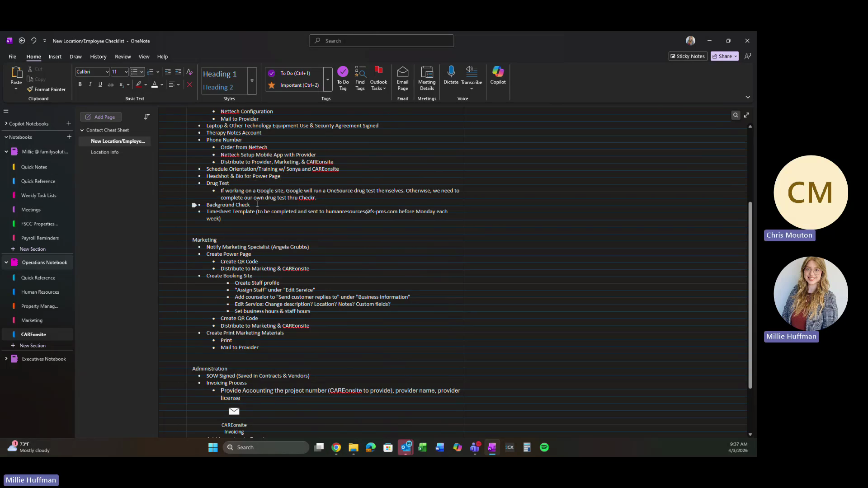Click the Sticky Notes button
The image size is (868, 488).
pyautogui.click(x=688, y=56)
